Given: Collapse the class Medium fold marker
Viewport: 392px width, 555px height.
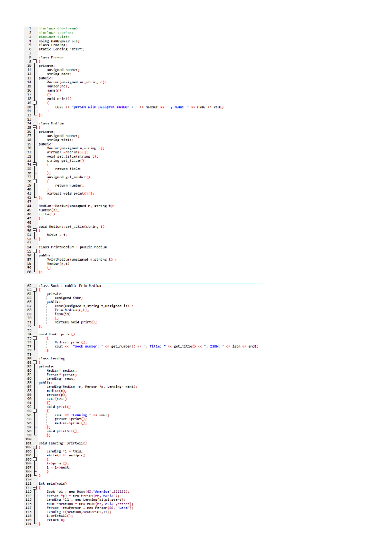Looking at the screenshot, I should pos(35,127).
